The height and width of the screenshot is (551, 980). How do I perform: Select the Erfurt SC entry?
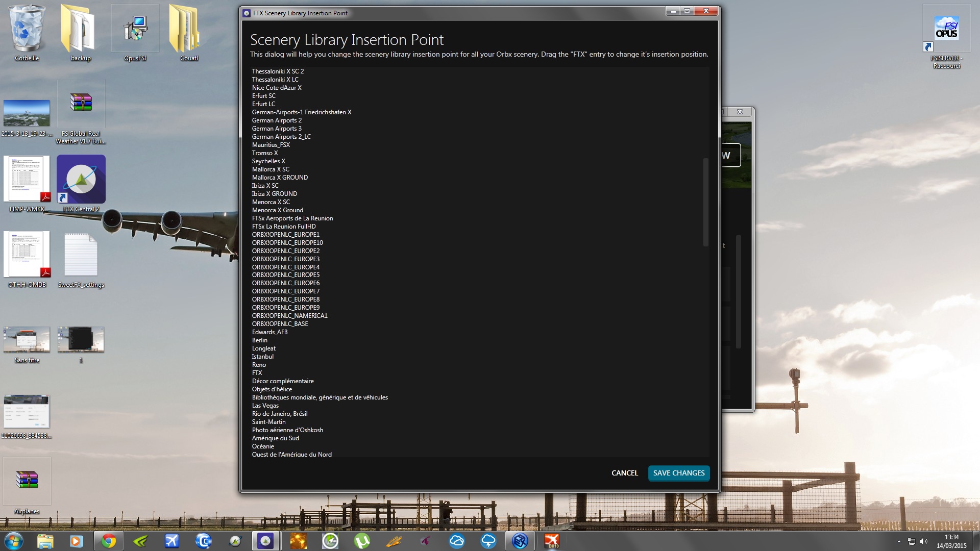coord(263,96)
